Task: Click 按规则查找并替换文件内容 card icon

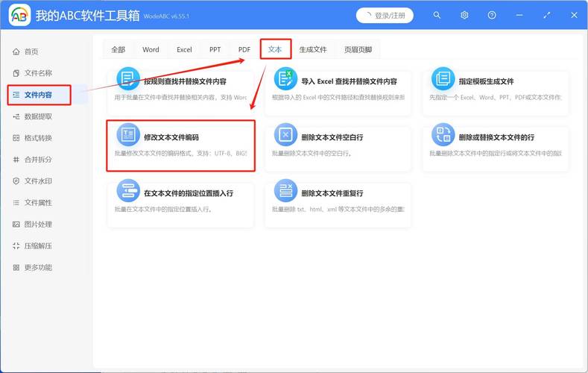Action: (128, 79)
